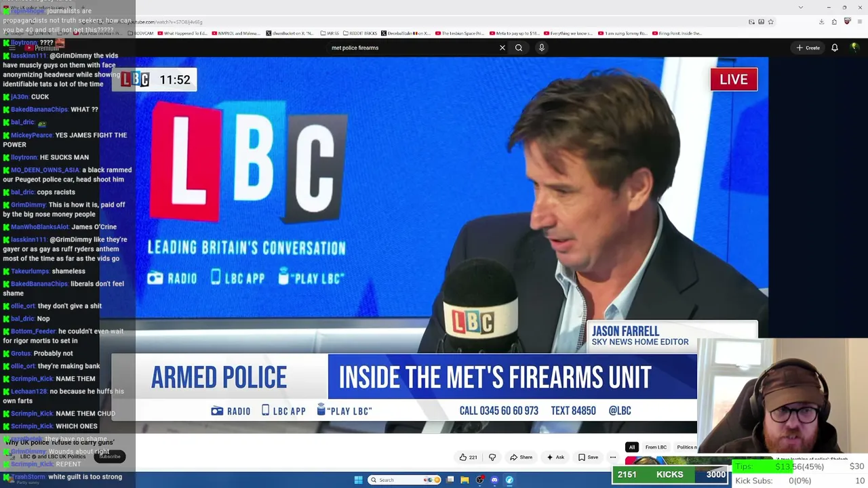This screenshot has height=488, width=868.
Task: Open File Explorer from the taskbar
Action: pos(465,480)
